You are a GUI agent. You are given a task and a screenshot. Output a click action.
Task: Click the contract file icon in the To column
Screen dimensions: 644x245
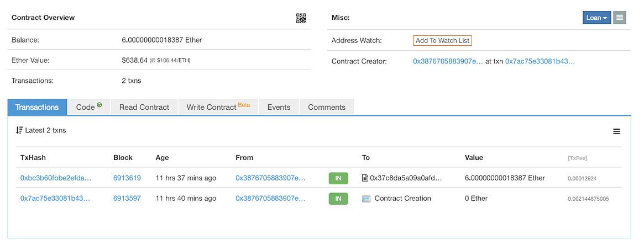click(x=365, y=178)
